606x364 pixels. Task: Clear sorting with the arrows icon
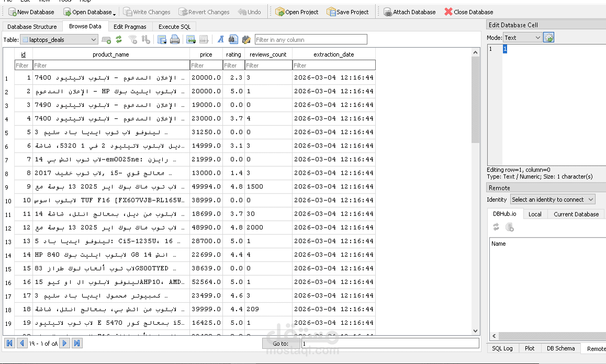coord(145,39)
